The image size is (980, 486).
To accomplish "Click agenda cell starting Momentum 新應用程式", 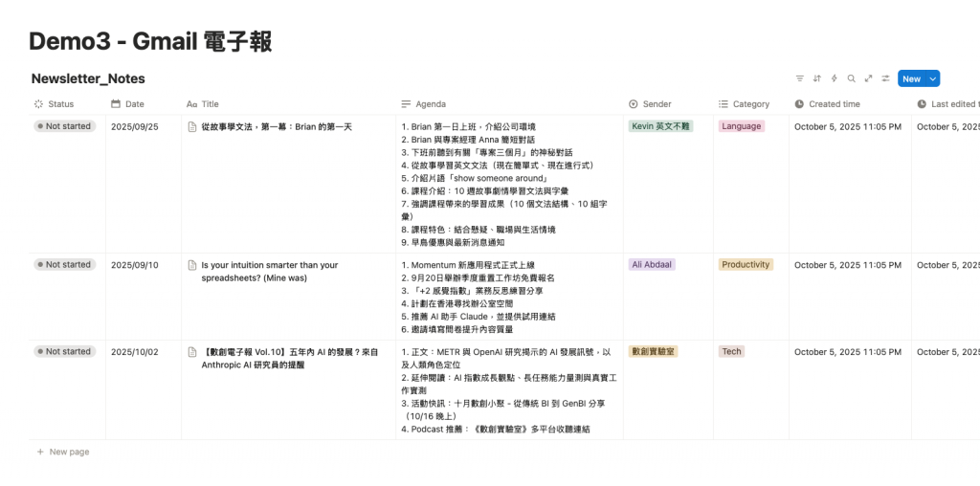I will coord(509,297).
